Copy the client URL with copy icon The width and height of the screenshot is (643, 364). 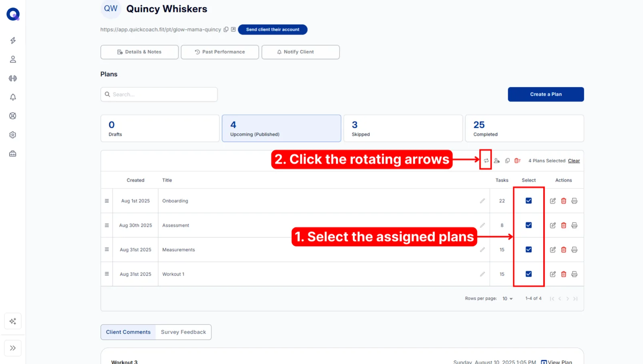click(x=226, y=29)
